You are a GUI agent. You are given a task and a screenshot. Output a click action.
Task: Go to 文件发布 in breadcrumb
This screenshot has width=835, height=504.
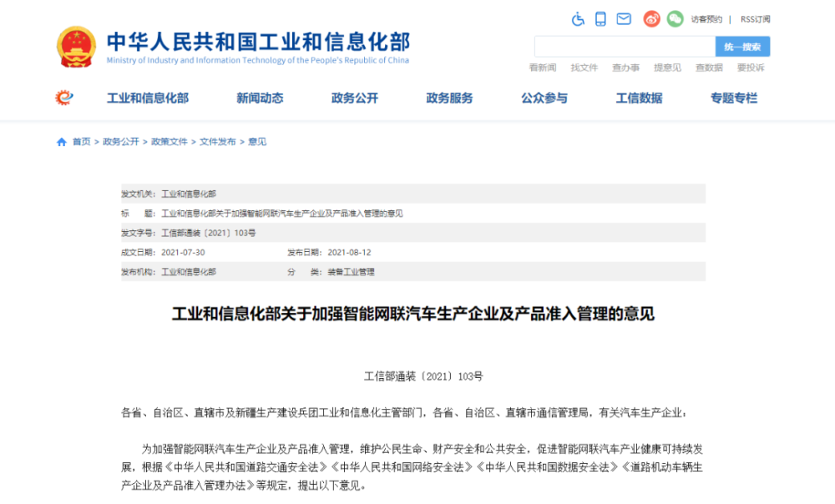[x=218, y=142]
